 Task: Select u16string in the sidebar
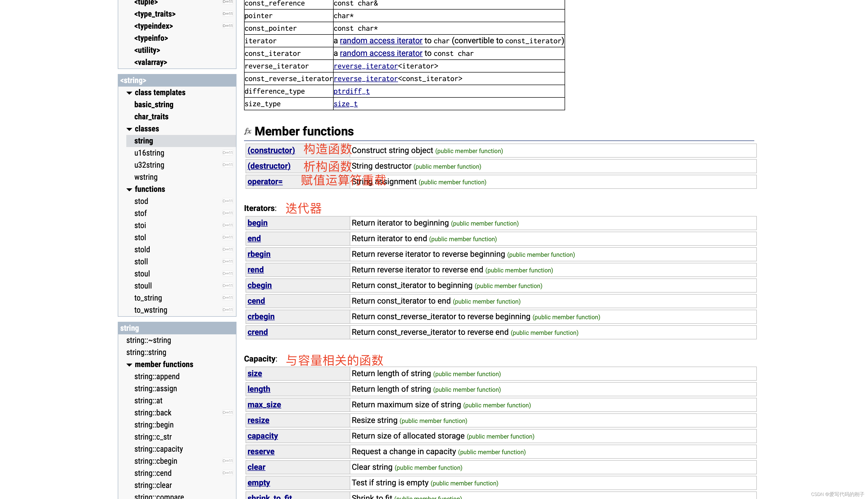[149, 153]
